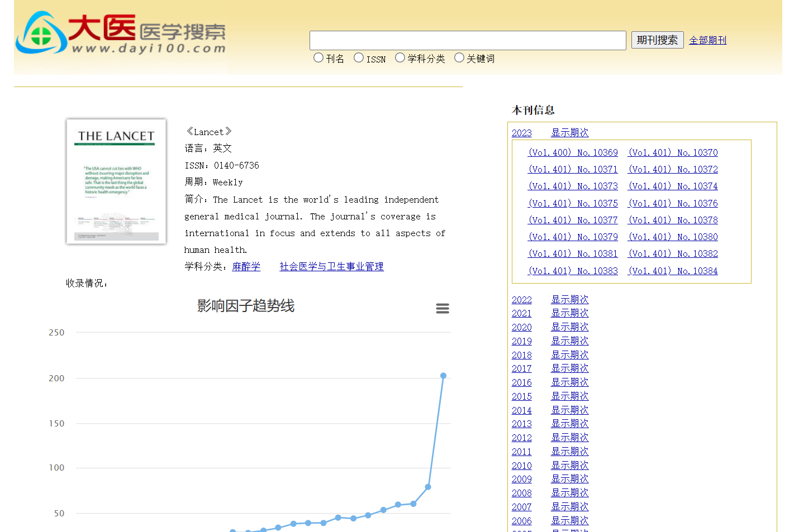Open the 麻醉学 category link

[x=246, y=267]
